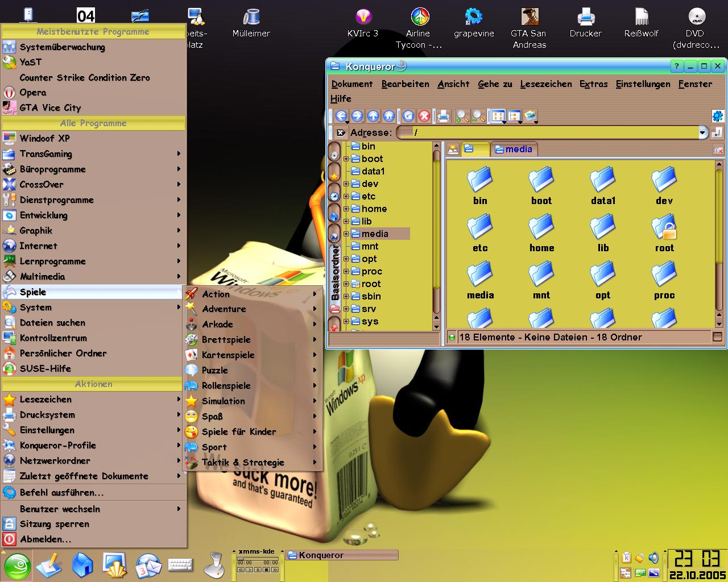Toggle the link view checkbox in status bar
The width and height of the screenshot is (728, 582).
tap(718, 337)
